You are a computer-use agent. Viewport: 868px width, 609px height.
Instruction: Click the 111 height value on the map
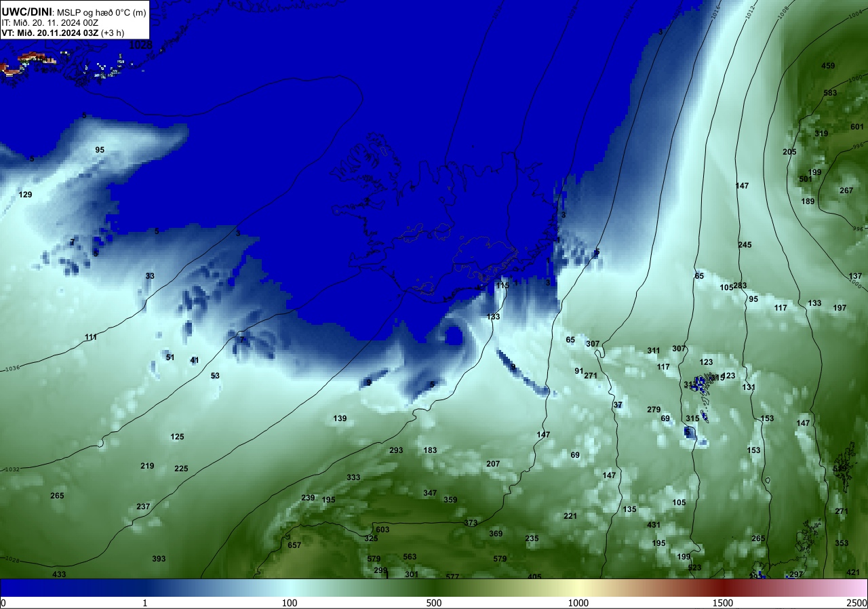(91, 337)
